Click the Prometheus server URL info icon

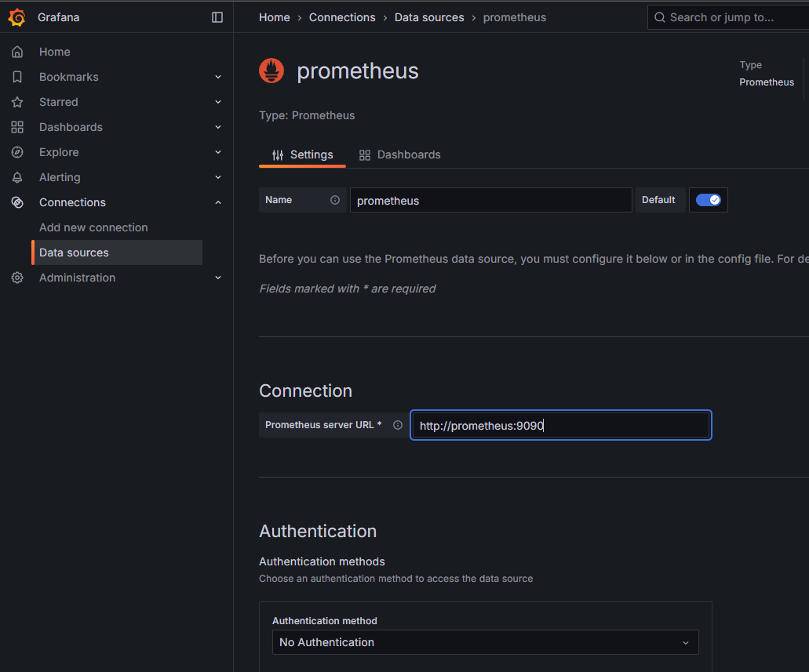(398, 425)
